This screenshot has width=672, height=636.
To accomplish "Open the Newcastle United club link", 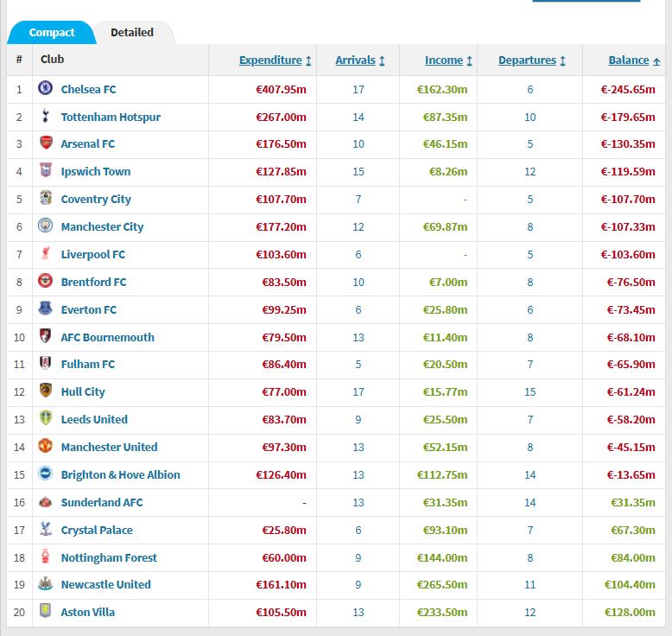I will (106, 584).
